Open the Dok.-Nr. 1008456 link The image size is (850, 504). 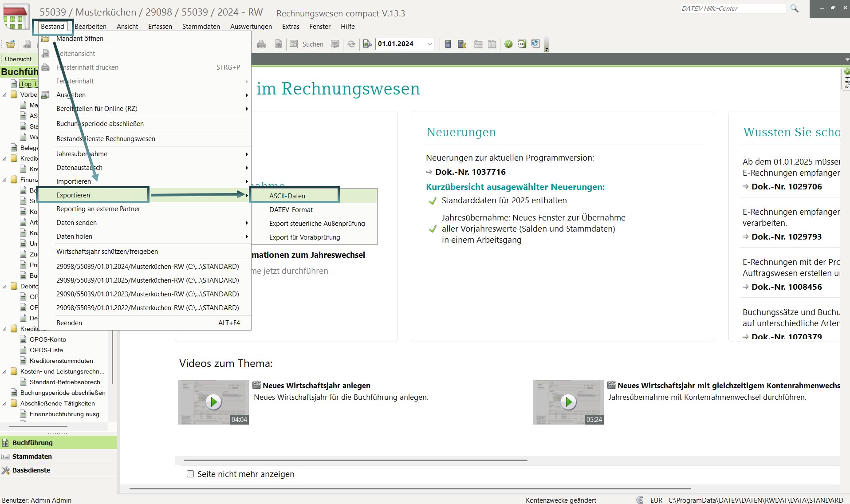click(x=786, y=287)
